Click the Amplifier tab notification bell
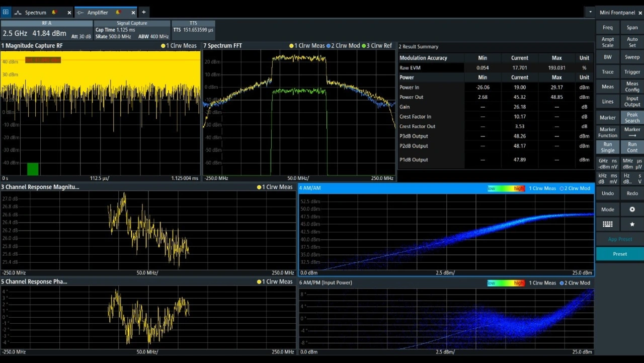644x363 pixels. (x=118, y=12)
